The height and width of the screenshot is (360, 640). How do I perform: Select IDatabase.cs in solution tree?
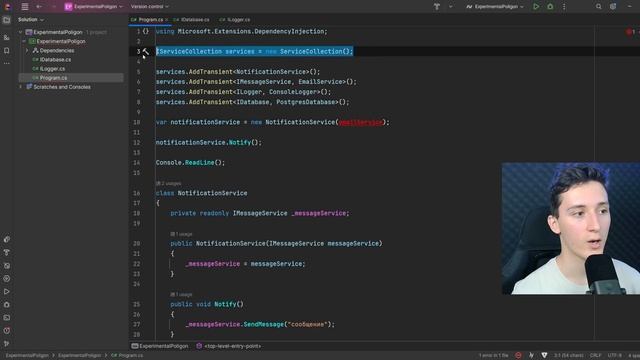[x=55, y=60]
